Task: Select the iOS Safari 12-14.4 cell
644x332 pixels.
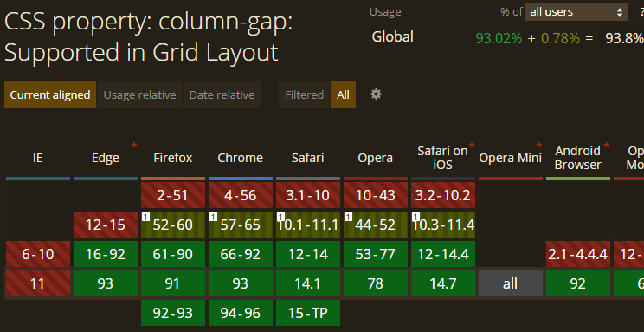Action: point(443,254)
